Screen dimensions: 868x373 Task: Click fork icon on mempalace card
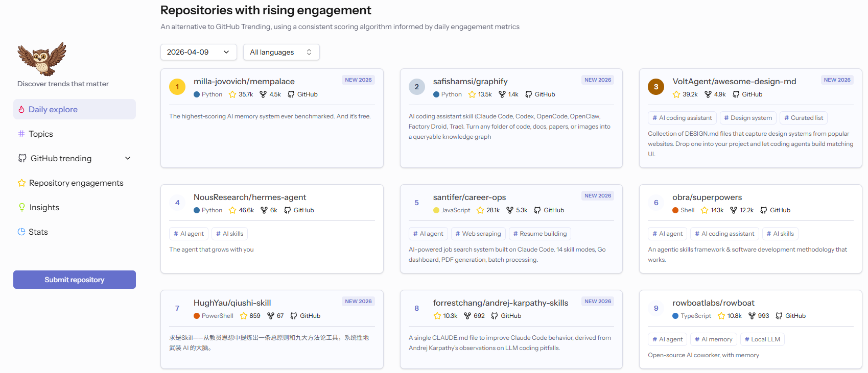263,94
